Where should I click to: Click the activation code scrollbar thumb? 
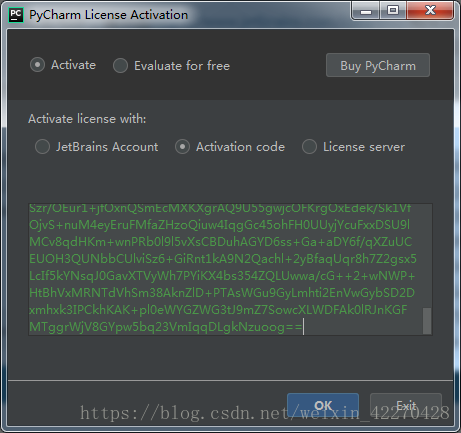(427, 321)
